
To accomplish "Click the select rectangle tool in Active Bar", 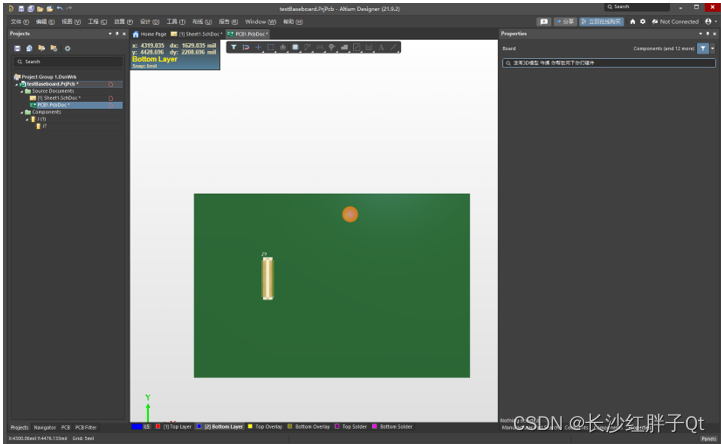I will (270, 47).
